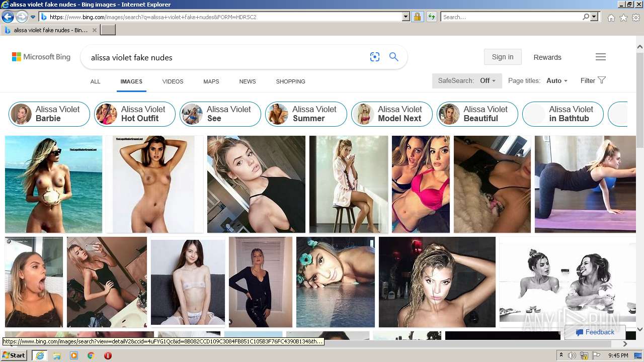This screenshot has height=362, width=644.
Task: Open the Filter funnel options
Action: point(593,80)
